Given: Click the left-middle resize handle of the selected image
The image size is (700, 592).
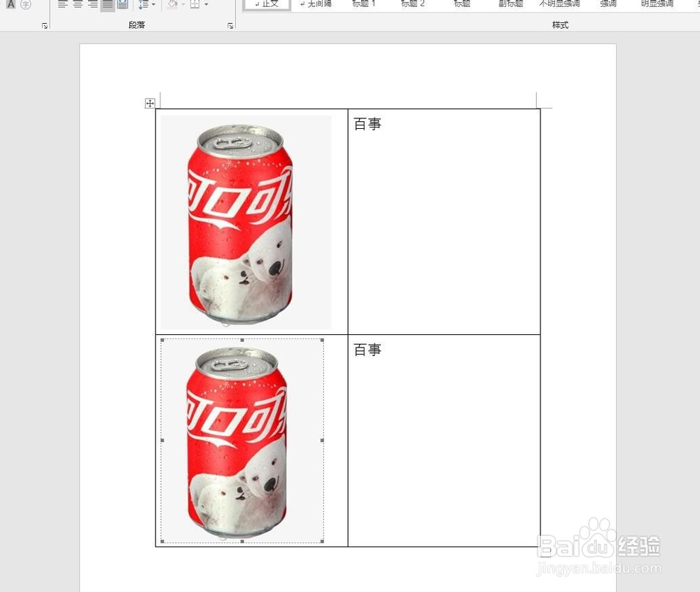Looking at the screenshot, I should point(162,440).
